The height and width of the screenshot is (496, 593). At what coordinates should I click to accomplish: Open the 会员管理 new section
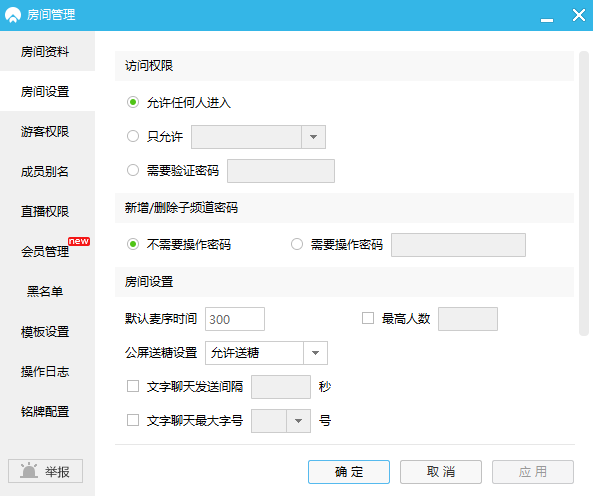coord(45,251)
